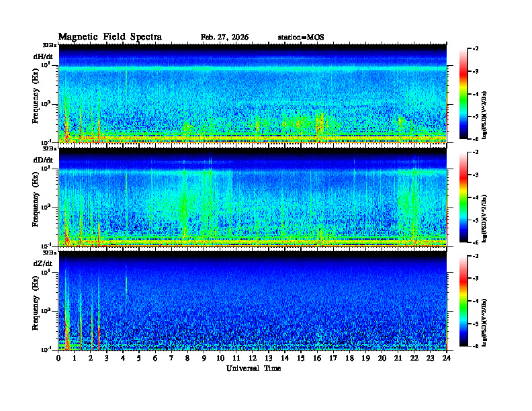
Task: Click hour 20 on the time axis
Action: [382, 359]
